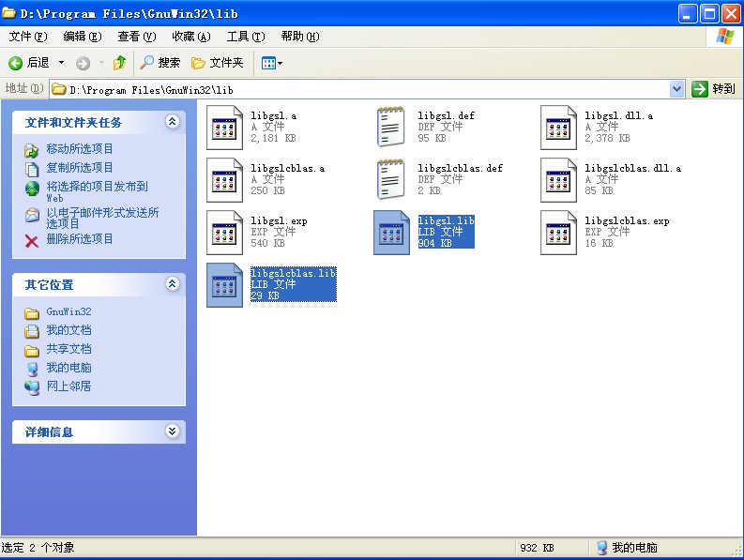Click the GnuWin32 folder icon
Image resolution: width=744 pixels, height=560 pixels.
click(x=32, y=313)
